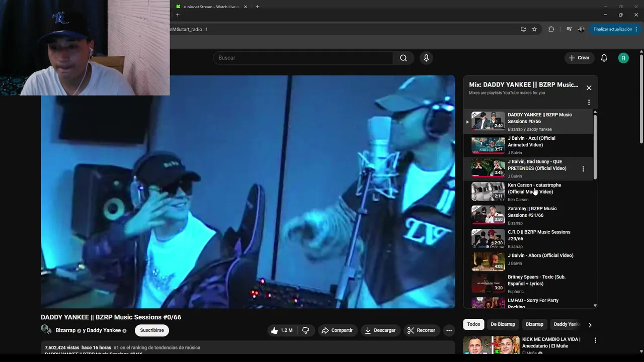Play QUE PRETENDES playlist thumbnail

coord(488,168)
